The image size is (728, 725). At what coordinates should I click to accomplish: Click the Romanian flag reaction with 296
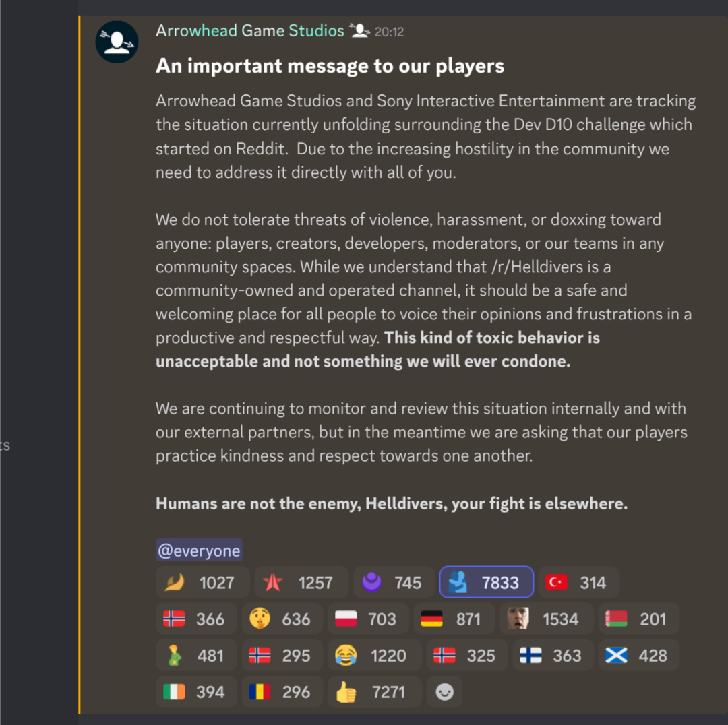tap(282, 692)
